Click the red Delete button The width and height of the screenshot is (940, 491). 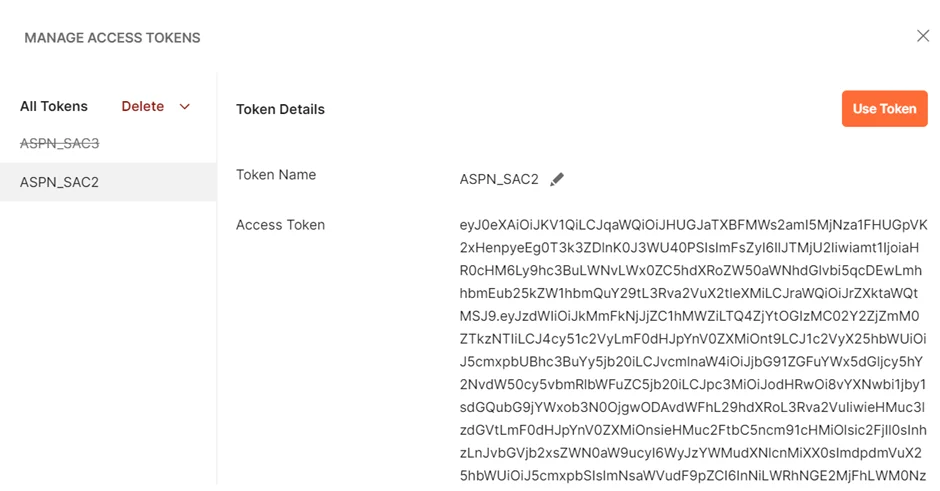click(x=142, y=106)
